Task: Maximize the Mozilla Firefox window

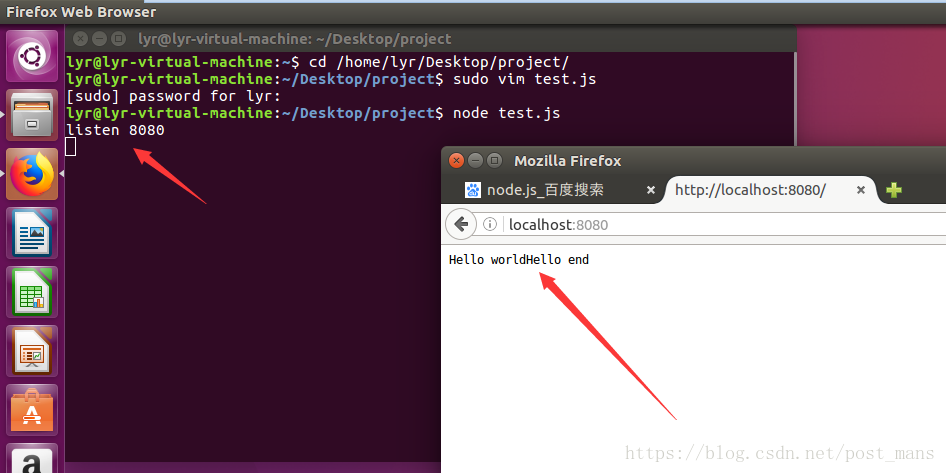Action: [494, 160]
